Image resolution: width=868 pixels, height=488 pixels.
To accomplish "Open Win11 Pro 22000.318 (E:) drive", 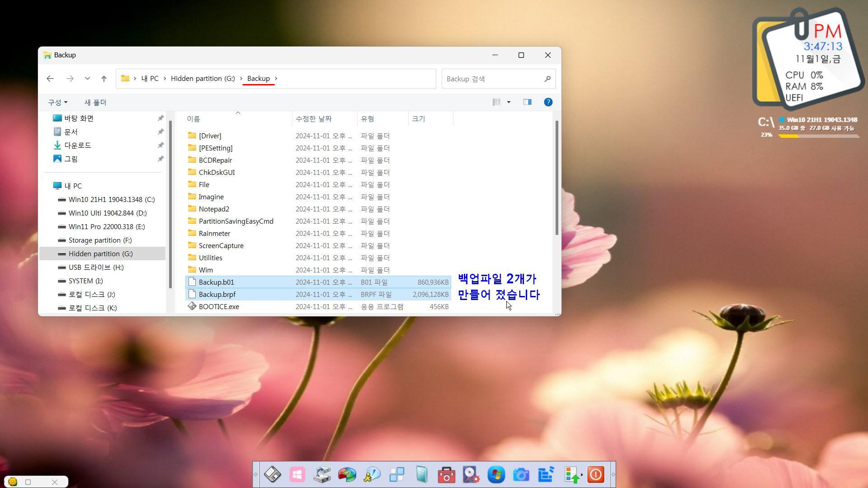I will tap(107, 227).
